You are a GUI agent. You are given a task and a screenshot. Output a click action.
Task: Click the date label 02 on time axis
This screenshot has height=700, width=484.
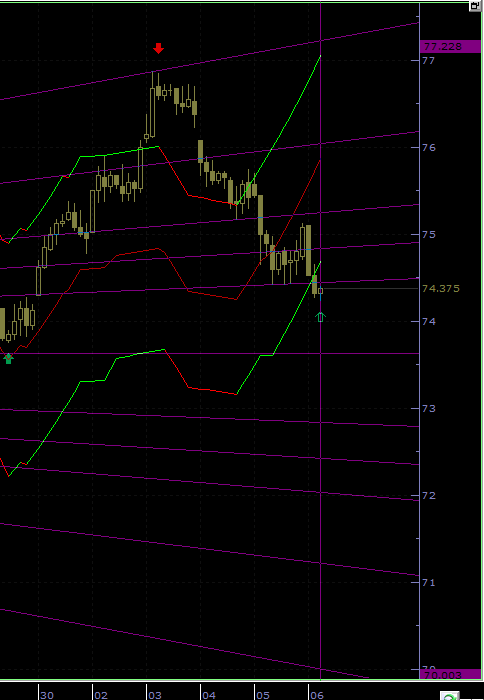(101, 695)
